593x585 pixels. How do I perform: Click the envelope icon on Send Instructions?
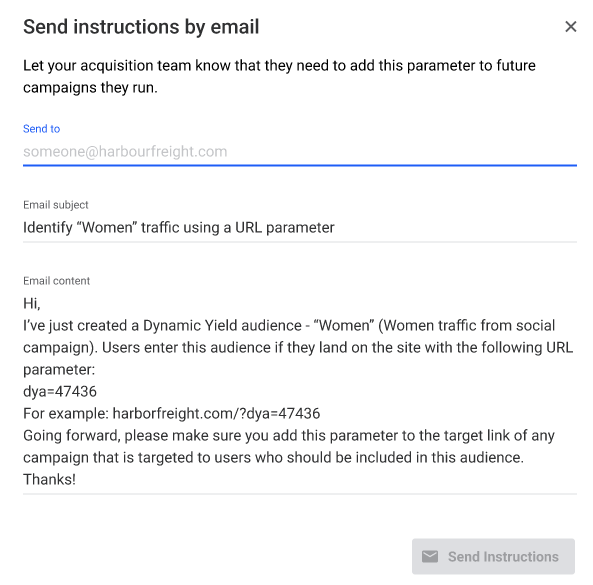coord(430,557)
